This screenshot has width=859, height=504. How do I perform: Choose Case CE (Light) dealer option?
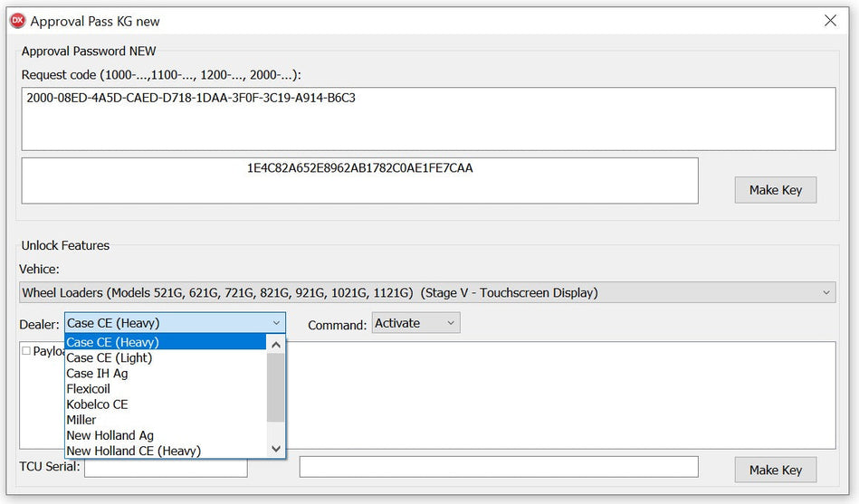click(110, 357)
